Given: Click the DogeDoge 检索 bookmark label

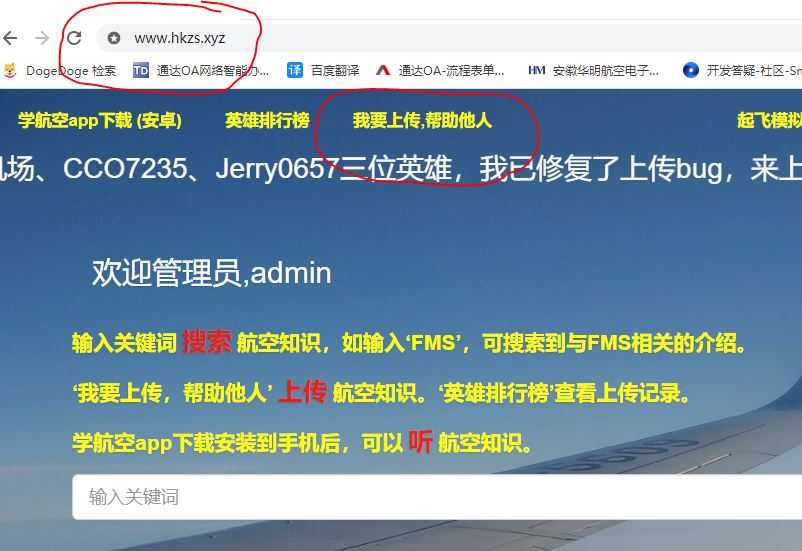Looking at the screenshot, I should (71, 71).
